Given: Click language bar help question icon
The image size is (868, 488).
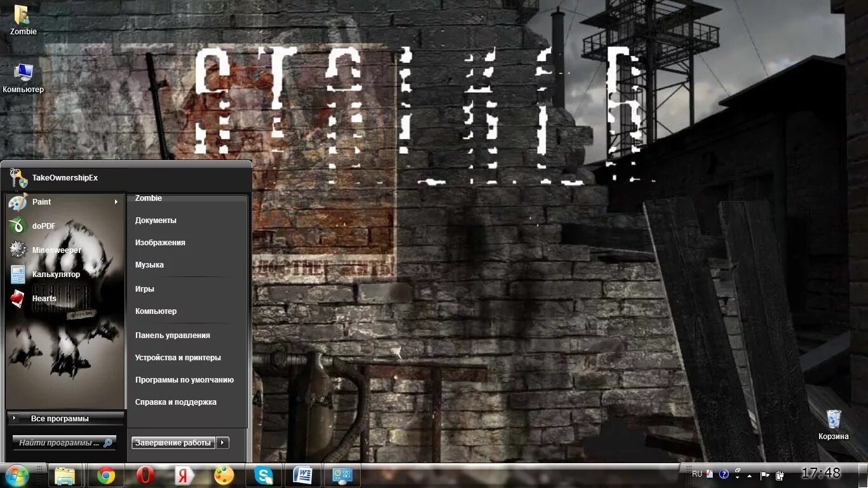Looking at the screenshot, I should (724, 474).
